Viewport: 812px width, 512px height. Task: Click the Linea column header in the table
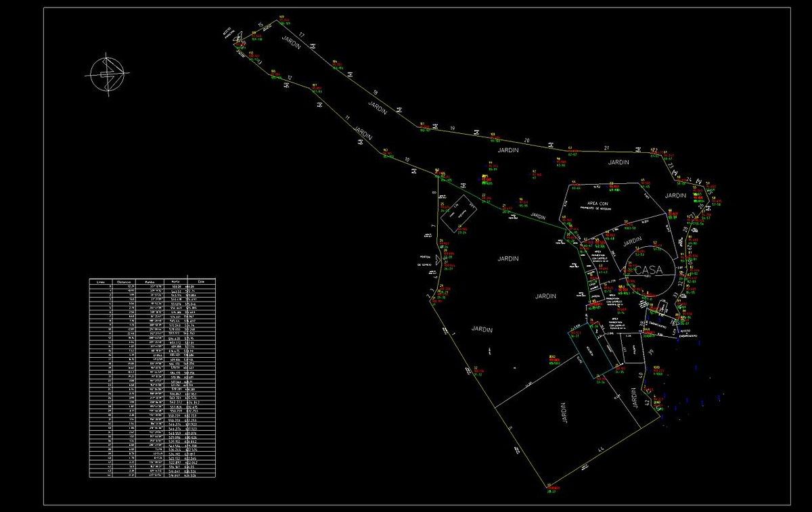tap(101, 281)
